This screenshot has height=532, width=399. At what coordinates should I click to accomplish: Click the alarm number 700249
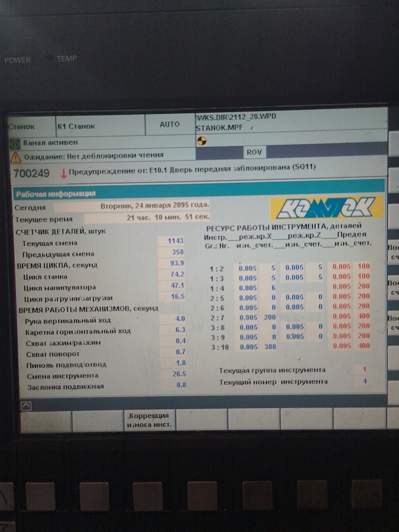pyautogui.click(x=31, y=172)
